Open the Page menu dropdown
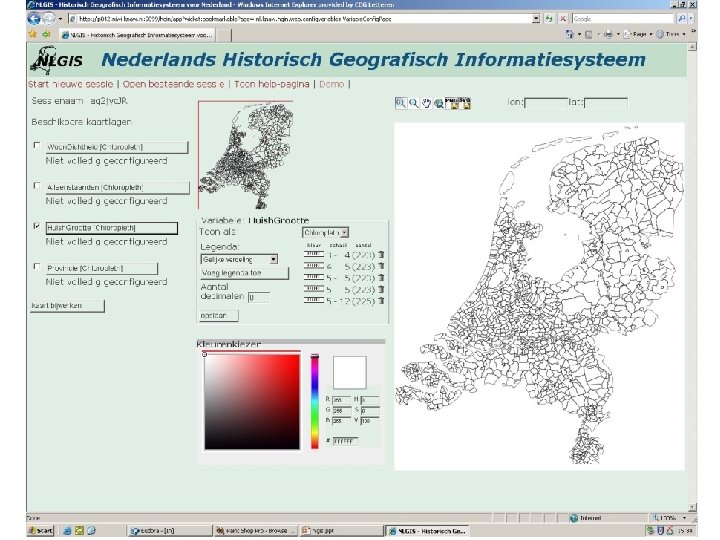This screenshot has width=720, height=540. tap(639, 34)
